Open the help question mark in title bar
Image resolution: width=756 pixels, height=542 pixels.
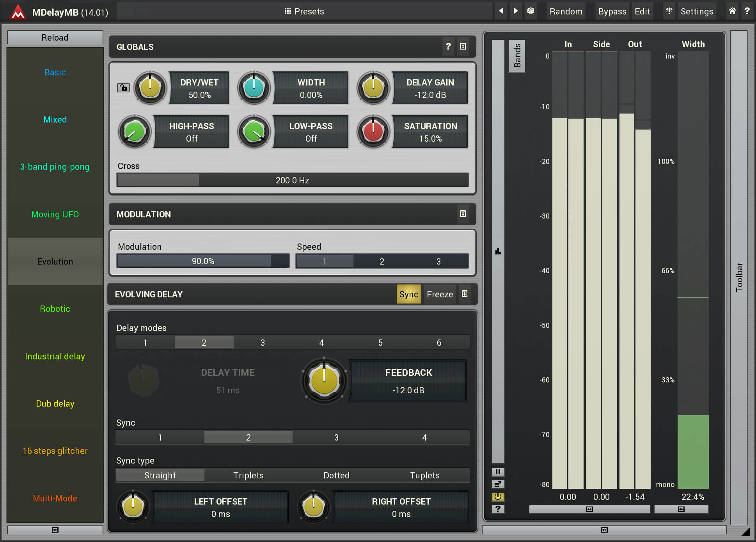[747, 11]
